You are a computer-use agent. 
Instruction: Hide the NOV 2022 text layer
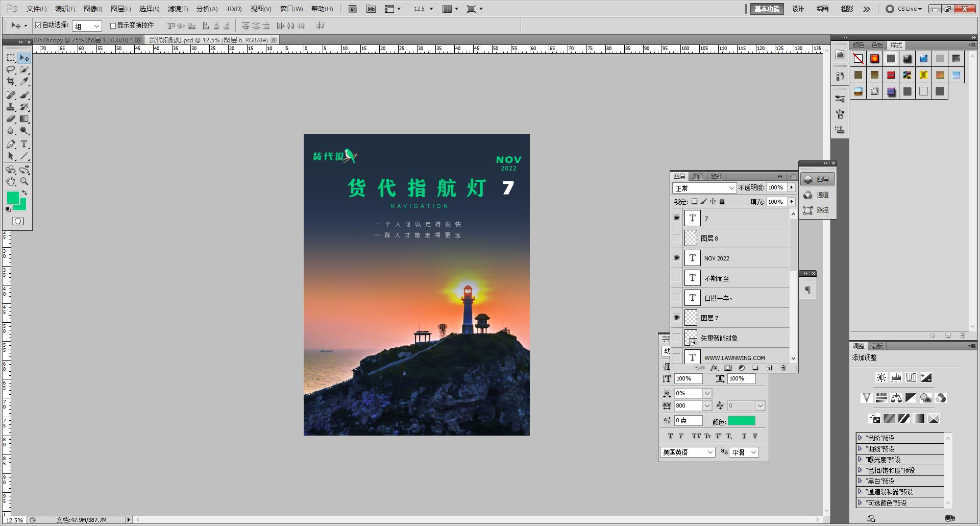(676, 258)
